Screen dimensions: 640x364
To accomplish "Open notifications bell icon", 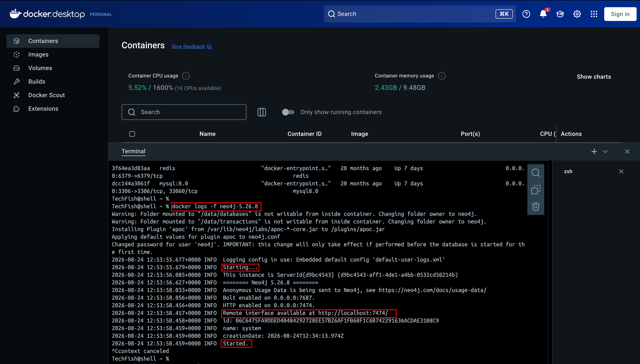I will pos(543,14).
